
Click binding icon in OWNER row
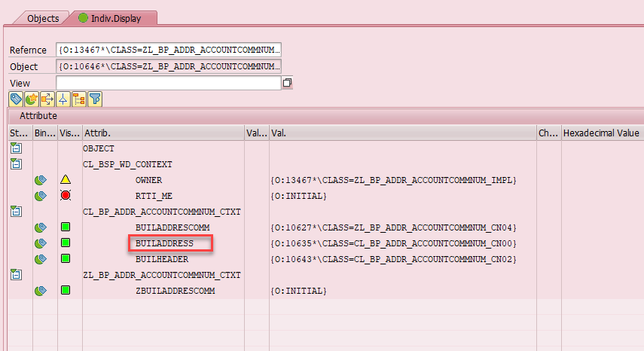point(40,180)
